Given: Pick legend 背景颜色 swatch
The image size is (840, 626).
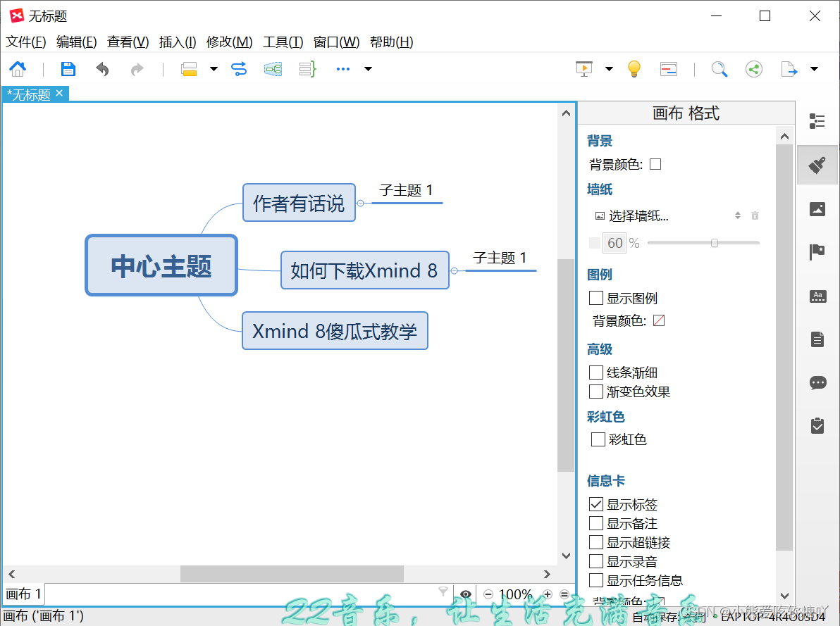Looking at the screenshot, I should (659, 320).
